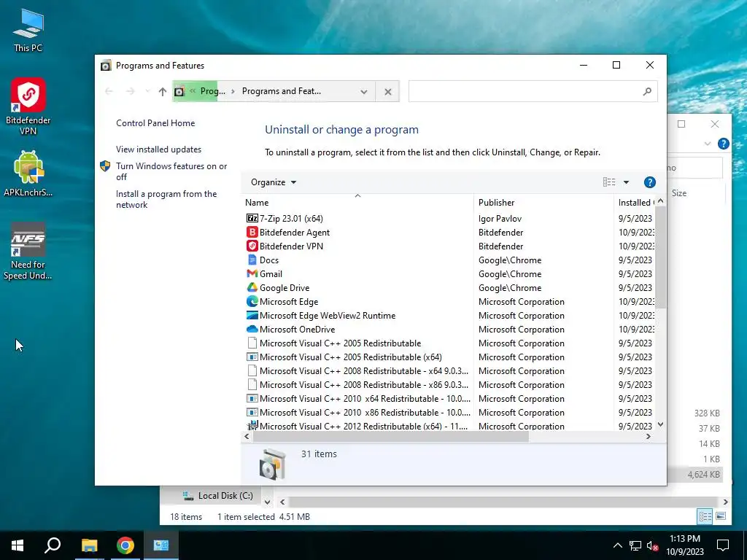Show hidden tray icons chevron
Screen dimensions: 747x560
pyautogui.click(x=617, y=546)
